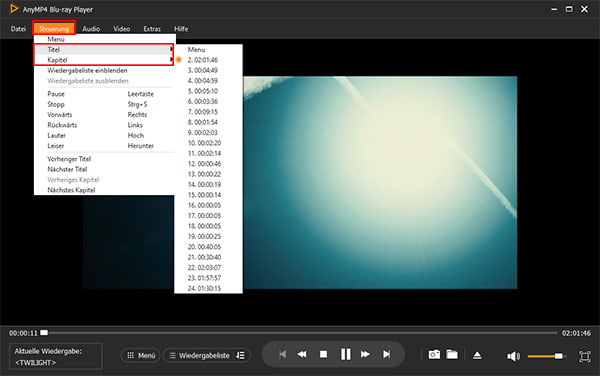Expand the Kapitel submenu
600x376 pixels.
pyautogui.click(x=104, y=60)
